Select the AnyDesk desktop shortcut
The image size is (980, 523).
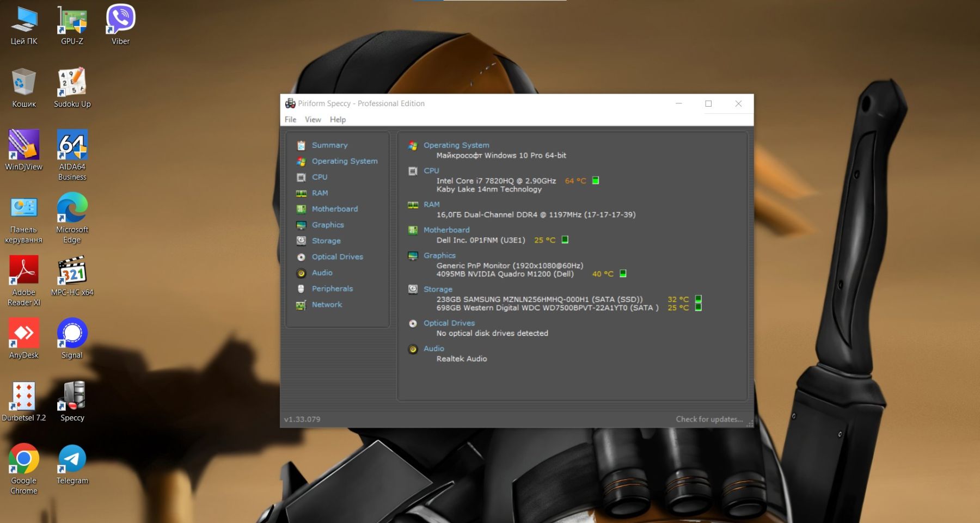pyautogui.click(x=24, y=339)
